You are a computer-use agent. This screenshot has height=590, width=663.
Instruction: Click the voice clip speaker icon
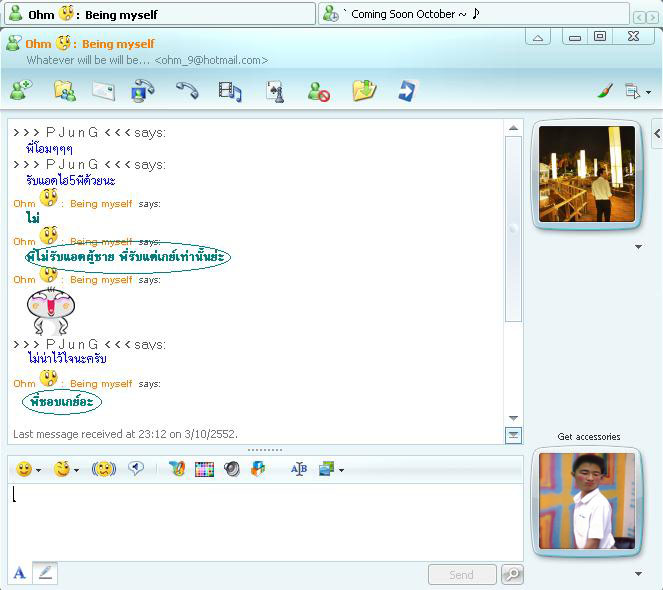click(232, 468)
